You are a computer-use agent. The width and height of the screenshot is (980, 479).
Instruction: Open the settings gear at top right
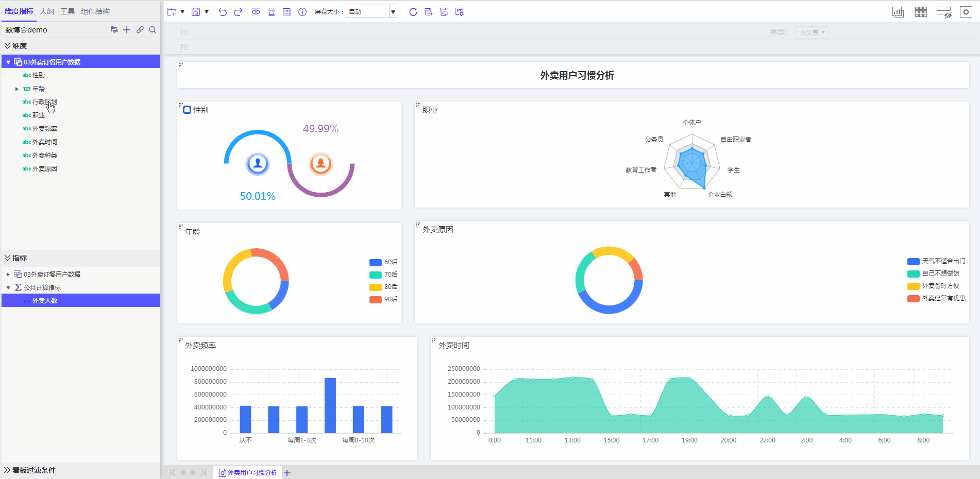pyautogui.click(x=966, y=12)
